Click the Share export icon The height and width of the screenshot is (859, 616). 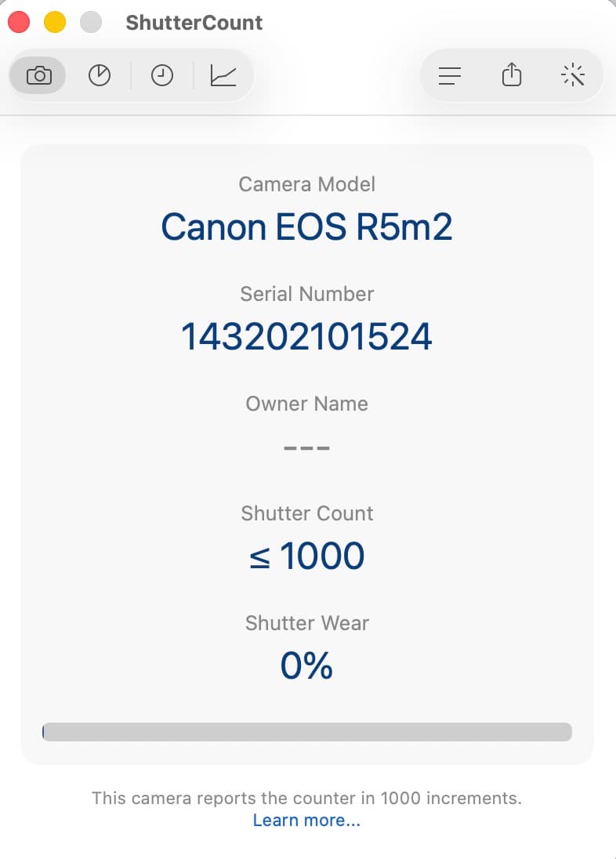[x=512, y=75]
